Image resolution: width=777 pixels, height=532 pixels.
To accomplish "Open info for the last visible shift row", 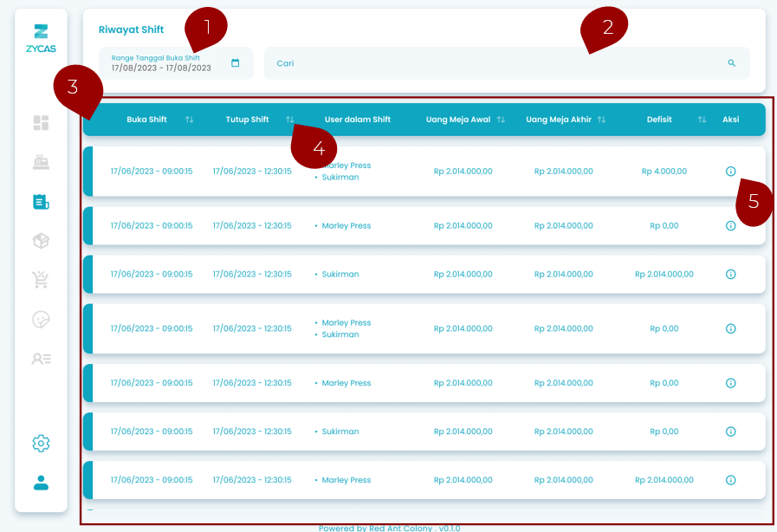I will click(730, 480).
